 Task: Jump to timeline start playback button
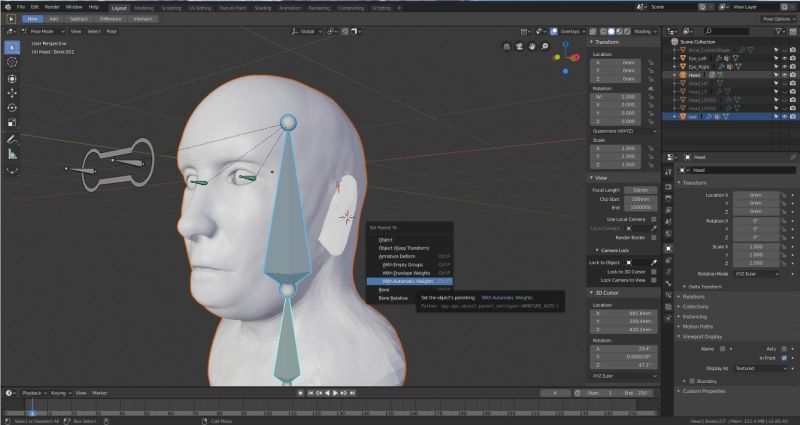click(310, 393)
